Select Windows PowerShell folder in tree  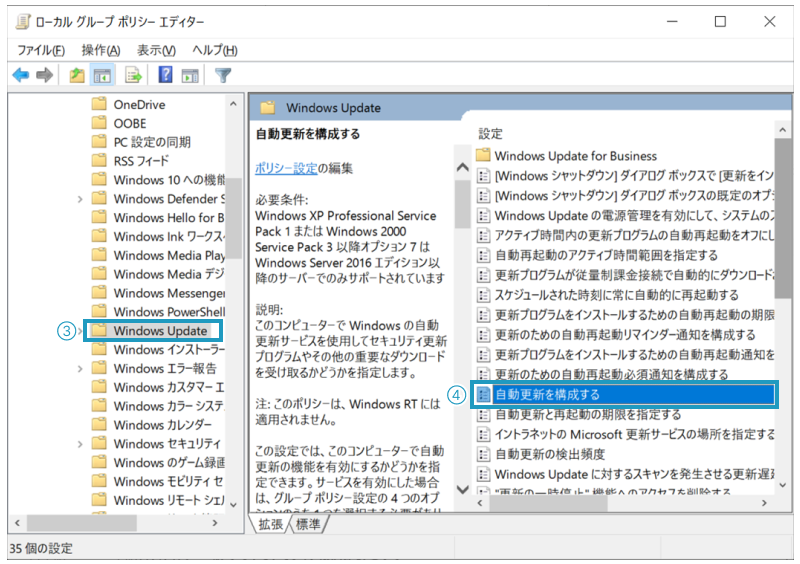pyautogui.click(x=169, y=311)
